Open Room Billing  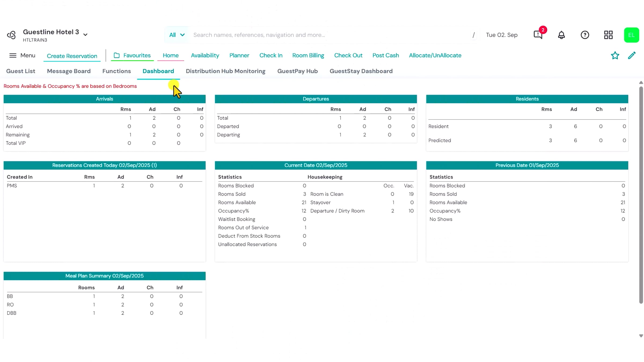tap(308, 55)
